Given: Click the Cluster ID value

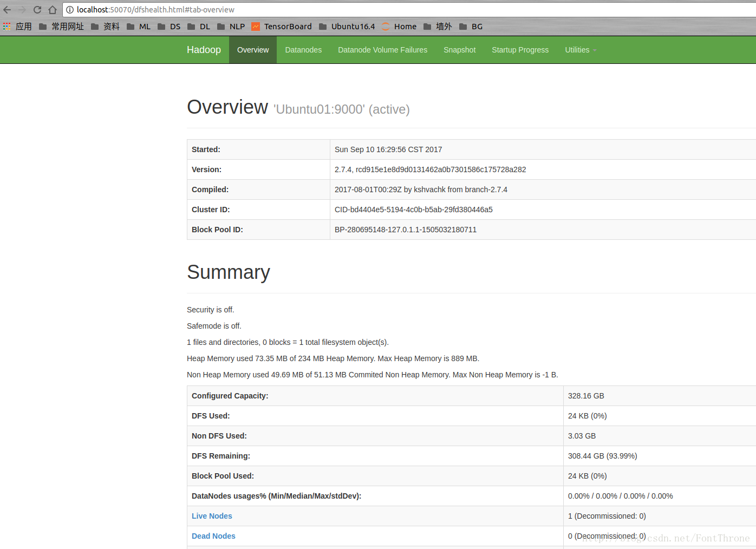Looking at the screenshot, I should click(x=414, y=210).
